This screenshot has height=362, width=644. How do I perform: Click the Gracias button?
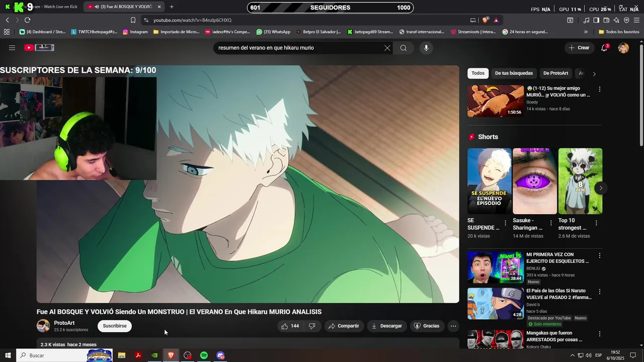427,326
